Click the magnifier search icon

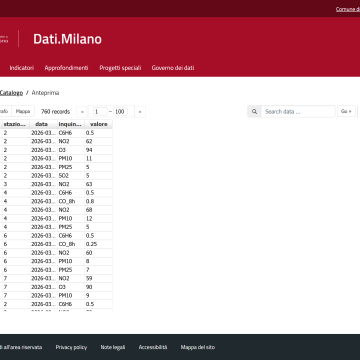pos(254,111)
